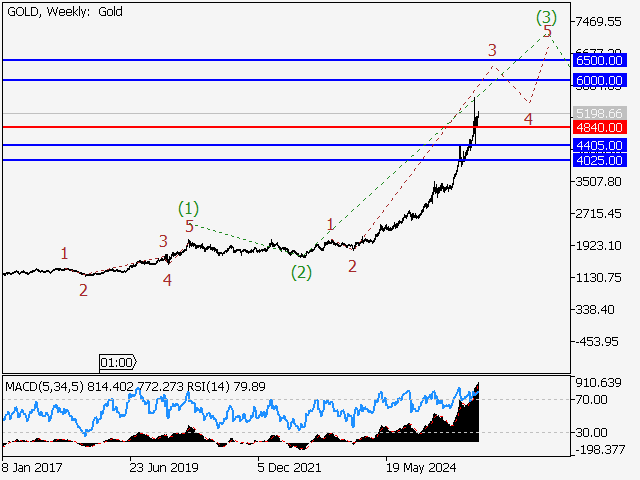Click the green (2) wave label
This screenshot has width=640, height=480.
pyautogui.click(x=301, y=271)
